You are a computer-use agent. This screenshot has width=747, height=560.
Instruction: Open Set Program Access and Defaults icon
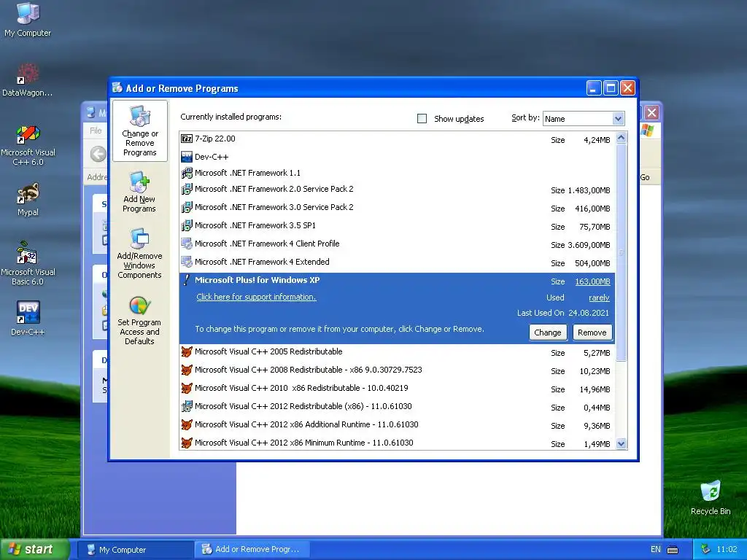tap(139, 320)
